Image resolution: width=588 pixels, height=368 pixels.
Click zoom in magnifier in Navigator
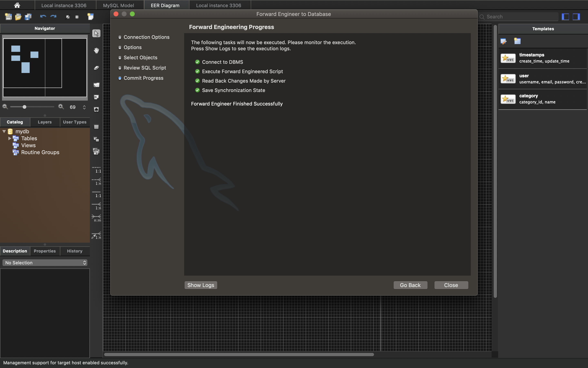point(61,107)
